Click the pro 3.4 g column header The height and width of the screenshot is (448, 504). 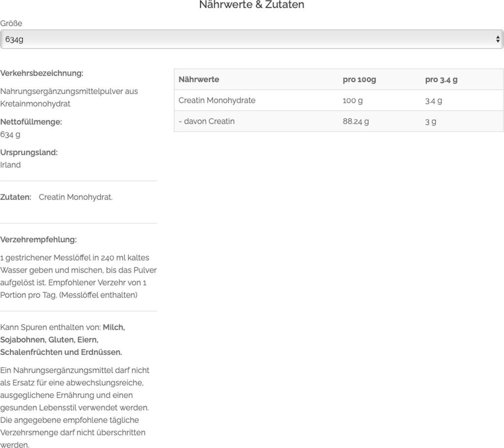[441, 79]
